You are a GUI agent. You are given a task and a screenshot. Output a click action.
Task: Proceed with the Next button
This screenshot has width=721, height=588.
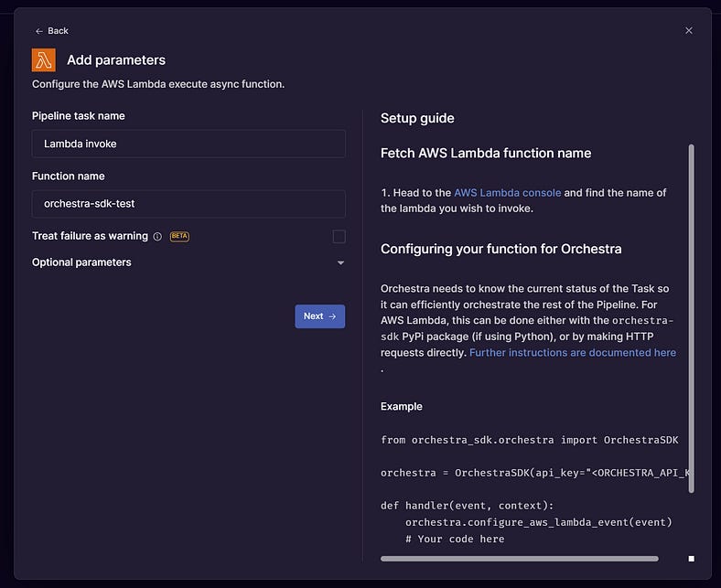pos(320,316)
